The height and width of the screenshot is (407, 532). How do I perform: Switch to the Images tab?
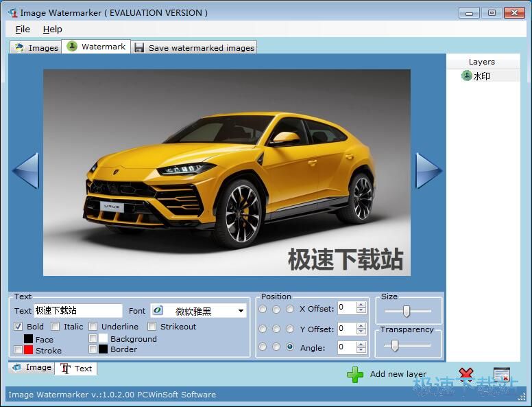[36, 47]
